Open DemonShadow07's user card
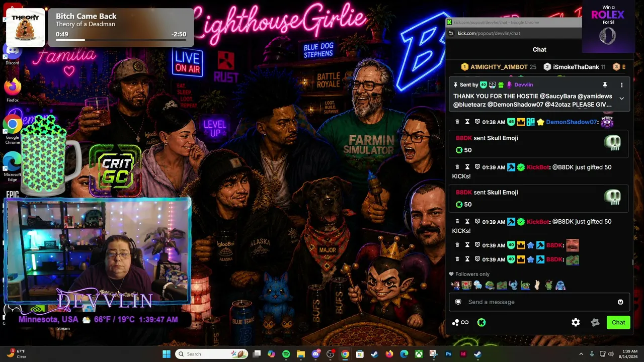The image size is (644, 362). (573, 122)
